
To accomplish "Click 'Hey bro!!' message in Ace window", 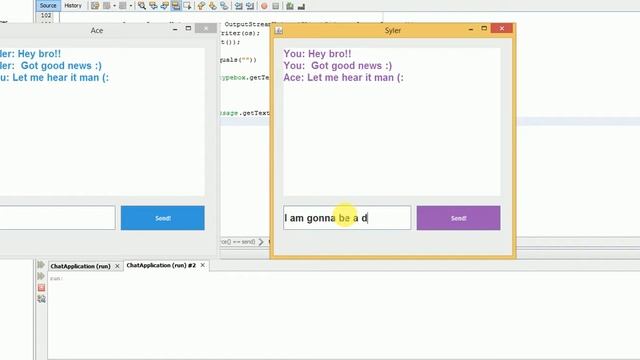I will click(x=30, y=54).
